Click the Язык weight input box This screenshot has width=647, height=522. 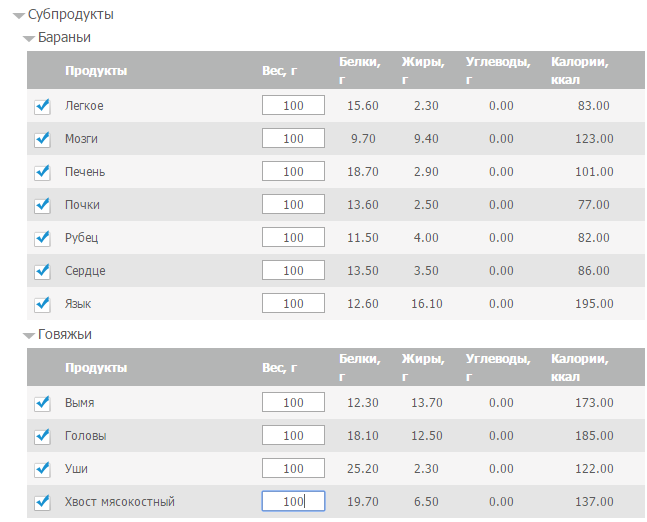(293, 304)
